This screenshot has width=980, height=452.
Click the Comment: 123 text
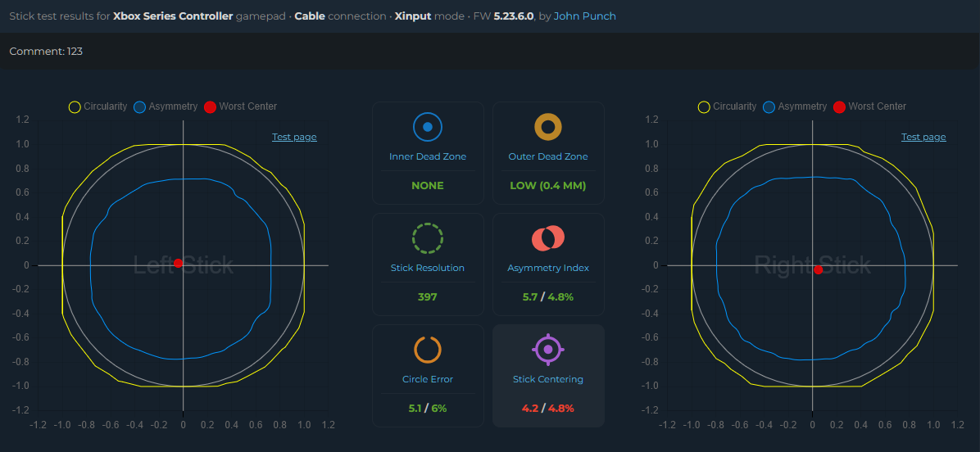[46, 52]
